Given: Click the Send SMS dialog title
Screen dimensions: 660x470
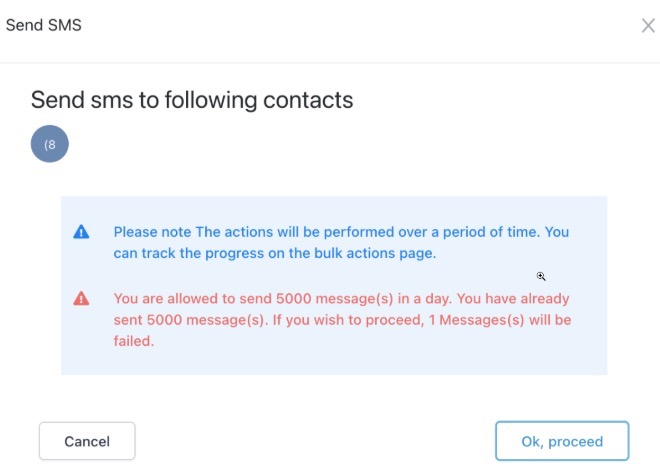Looking at the screenshot, I should point(43,25).
